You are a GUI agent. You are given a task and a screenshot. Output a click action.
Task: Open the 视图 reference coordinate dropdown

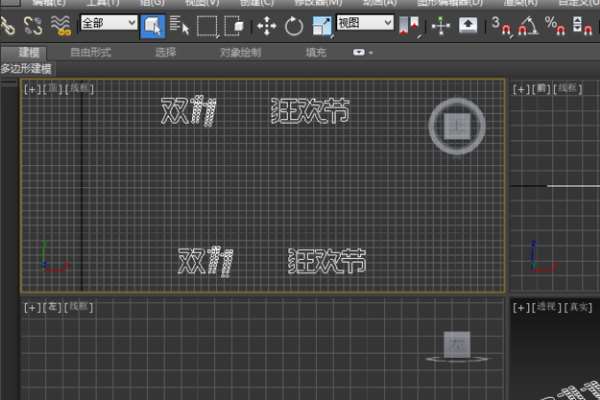(365, 23)
